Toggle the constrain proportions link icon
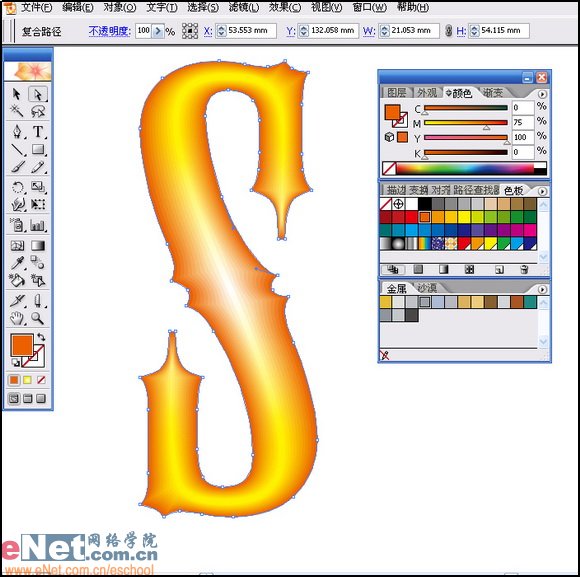Image resolution: width=580 pixels, height=577 pixels. coord(448,31)
